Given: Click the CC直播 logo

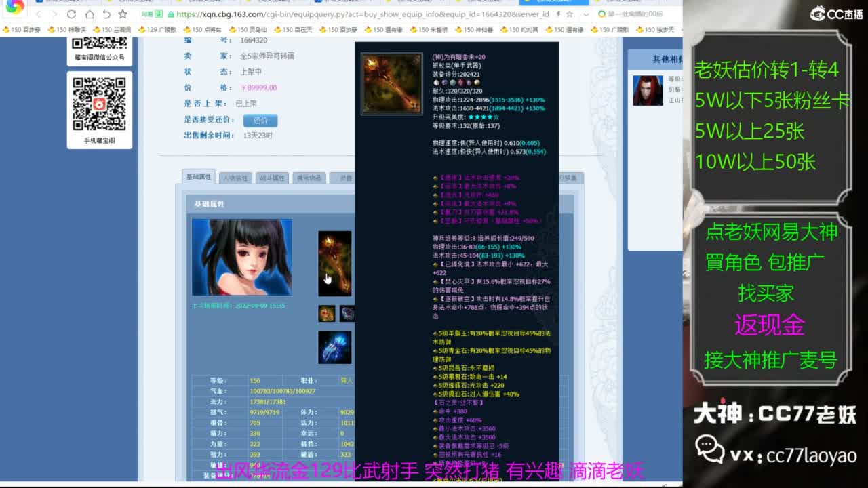Looking at the screenshot, I should pyautogui.click(x=836, y=14).
